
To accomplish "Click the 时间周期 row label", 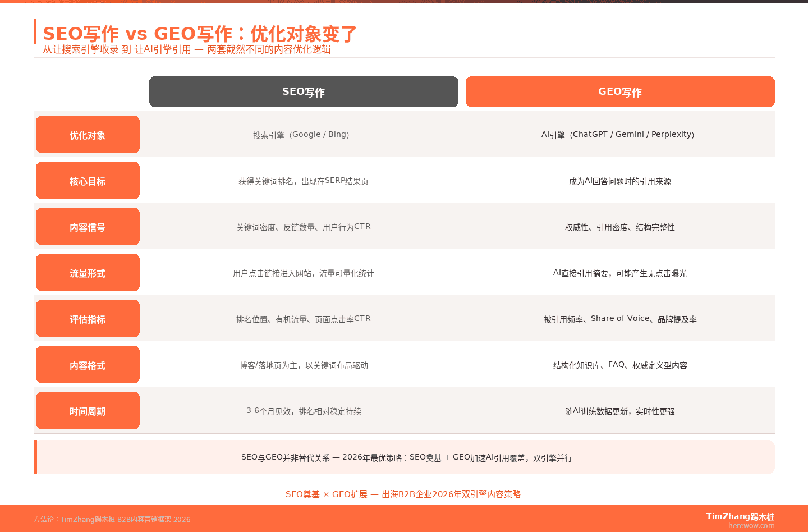I will coord(88,410).
